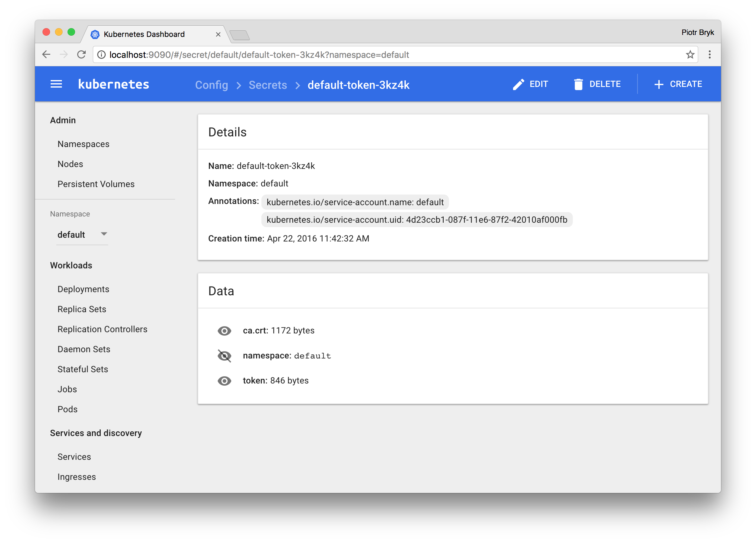
Task: Open Deployments in sidebar
Action: (83, 289)
